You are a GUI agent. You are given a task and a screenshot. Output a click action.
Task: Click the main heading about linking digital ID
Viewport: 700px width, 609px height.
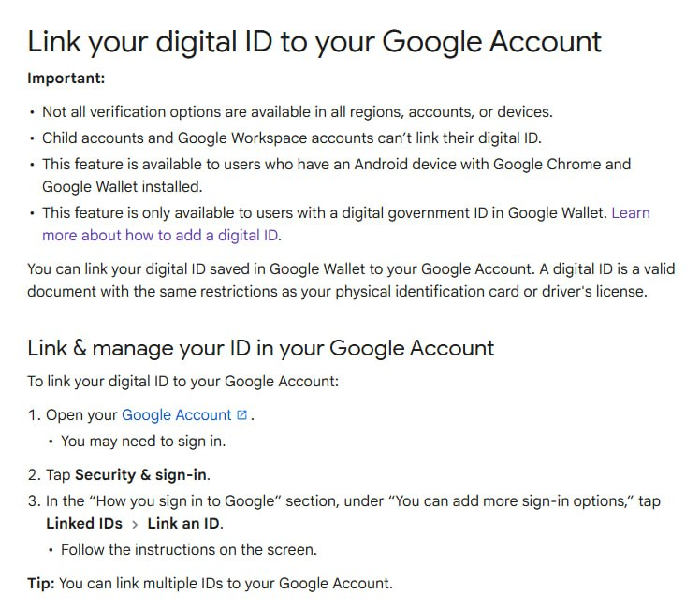tap(314, 42)
